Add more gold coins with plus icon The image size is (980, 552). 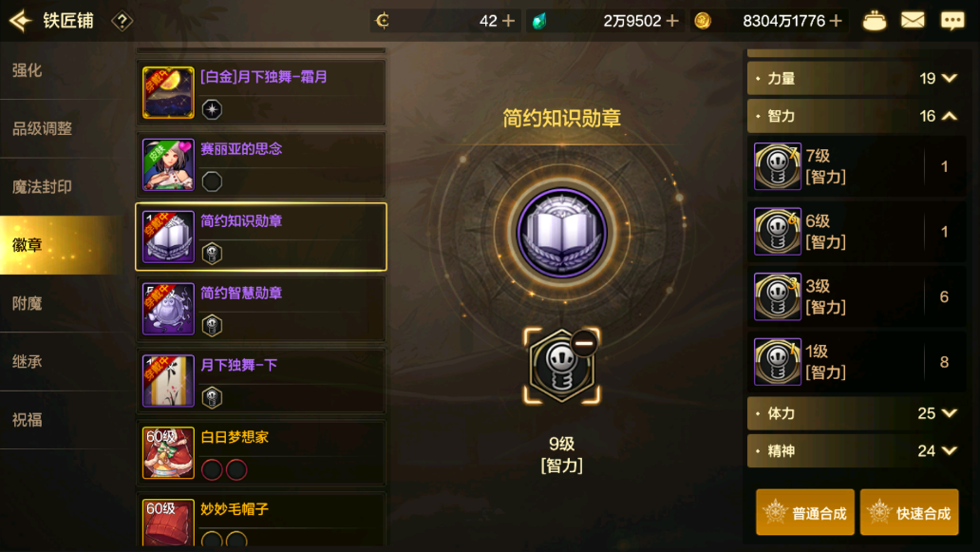(x=836, y=21)
